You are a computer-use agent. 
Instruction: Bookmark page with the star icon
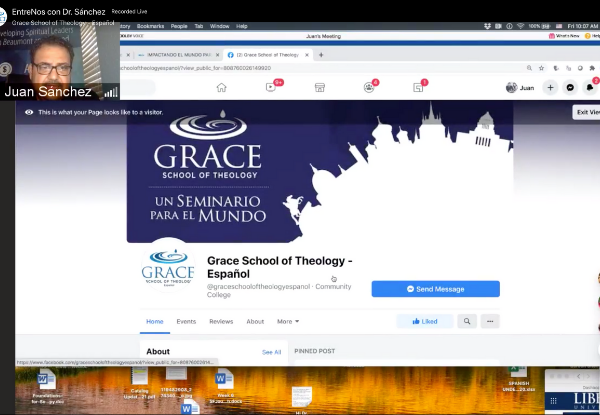(541, 68)
